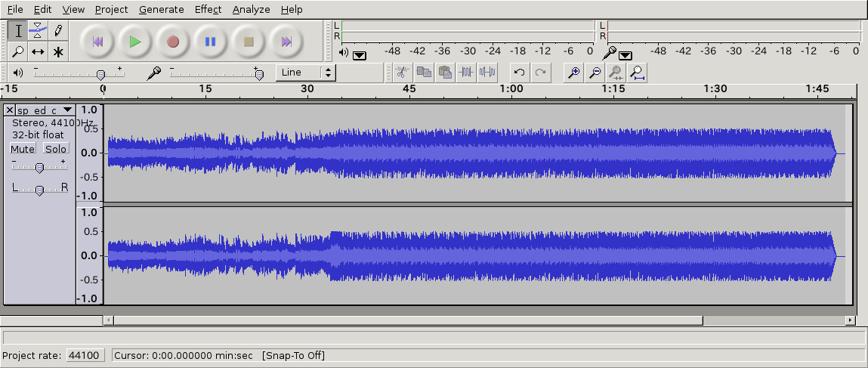Viewport: 868px width, 368px height.
Task: Open the Line input source dropdown
Action: (306, 73)
